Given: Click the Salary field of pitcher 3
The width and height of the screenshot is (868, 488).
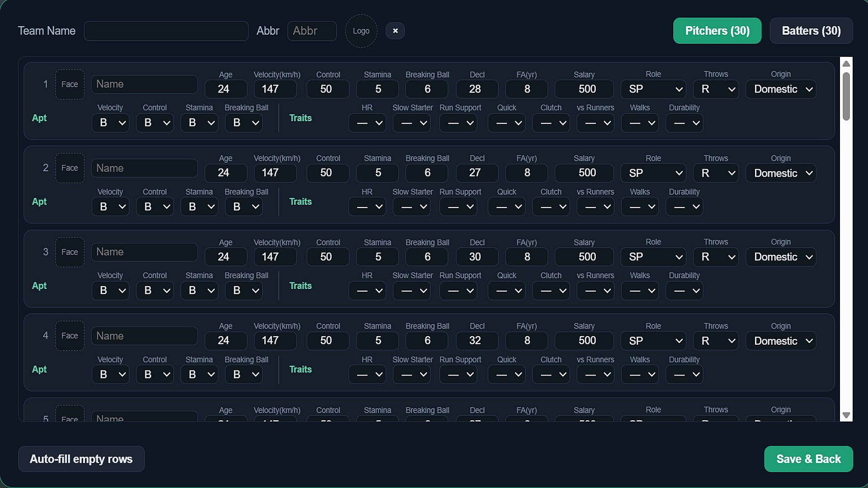Looking at the screenshot, I should click(x=584, y=257).
